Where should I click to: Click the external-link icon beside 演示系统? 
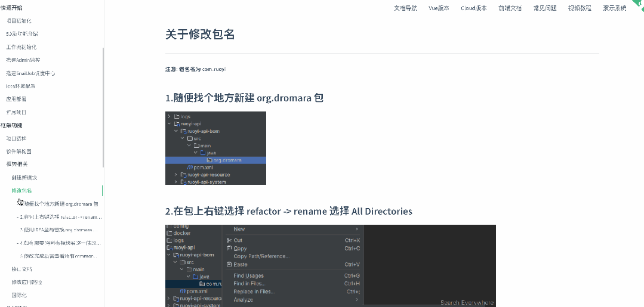(631, 8)
